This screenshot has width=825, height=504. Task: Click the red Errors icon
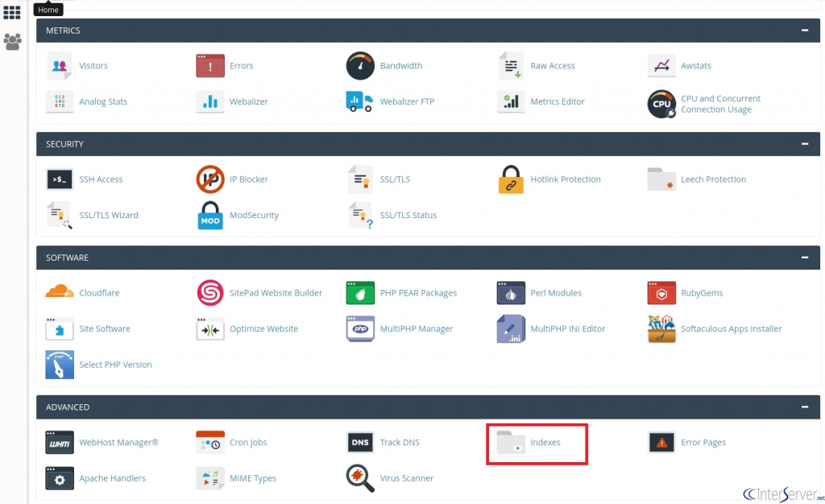[x=210, y=66]
